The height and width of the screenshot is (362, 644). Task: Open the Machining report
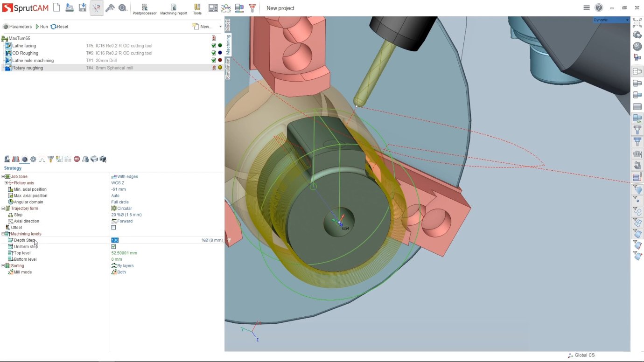[174, 8]
